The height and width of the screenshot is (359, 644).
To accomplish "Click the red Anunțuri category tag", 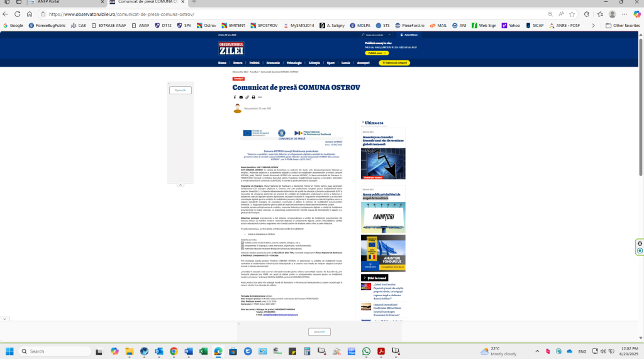I will (x=238, y=79).
